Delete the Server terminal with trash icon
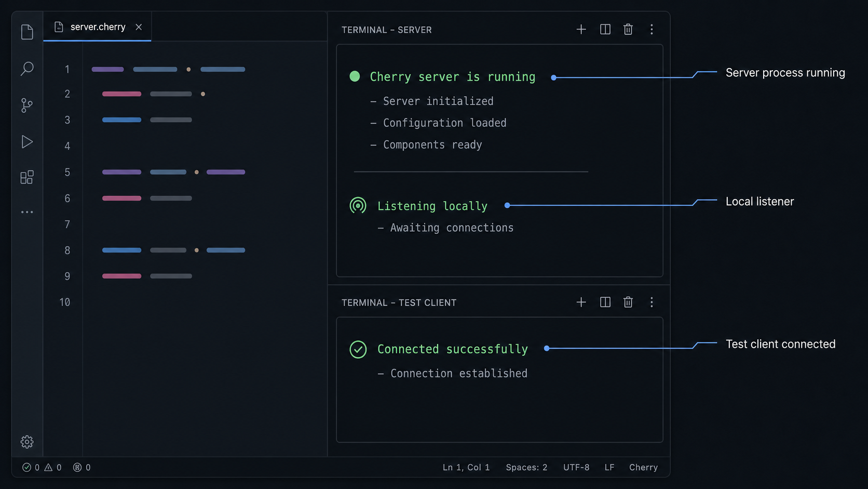Image resolution: width=868 pixels, height=489 pixels. 628,30
